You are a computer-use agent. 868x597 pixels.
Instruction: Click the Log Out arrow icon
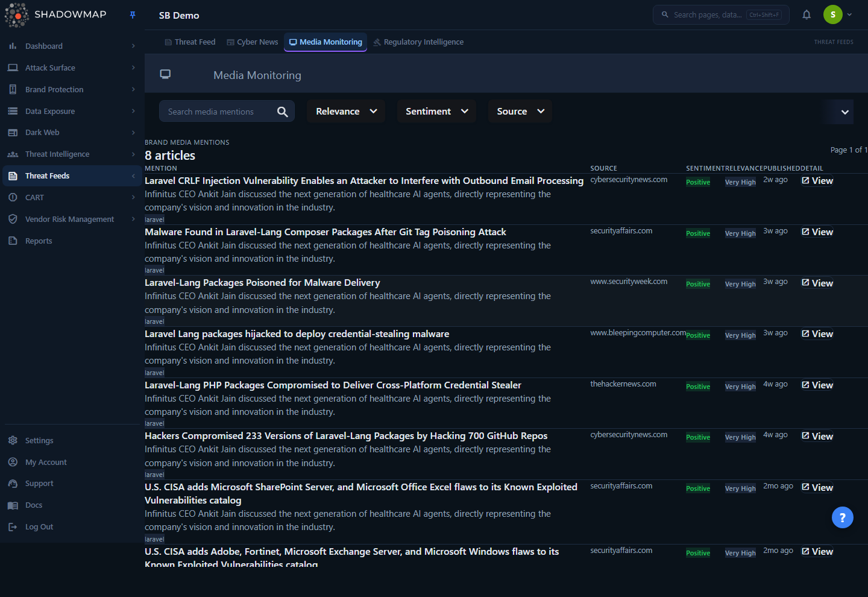click(x=13, y=527)
